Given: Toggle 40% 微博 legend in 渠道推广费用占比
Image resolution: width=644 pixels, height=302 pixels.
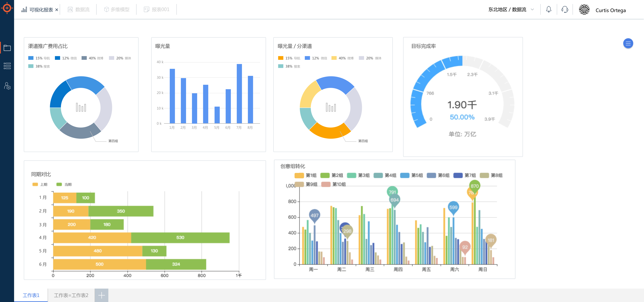Looking at the screenshot, I should (x=92, y=58).
